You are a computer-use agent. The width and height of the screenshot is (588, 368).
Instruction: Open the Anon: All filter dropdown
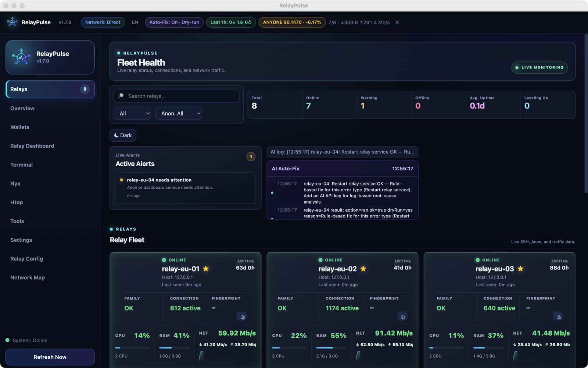click(179, 113)
